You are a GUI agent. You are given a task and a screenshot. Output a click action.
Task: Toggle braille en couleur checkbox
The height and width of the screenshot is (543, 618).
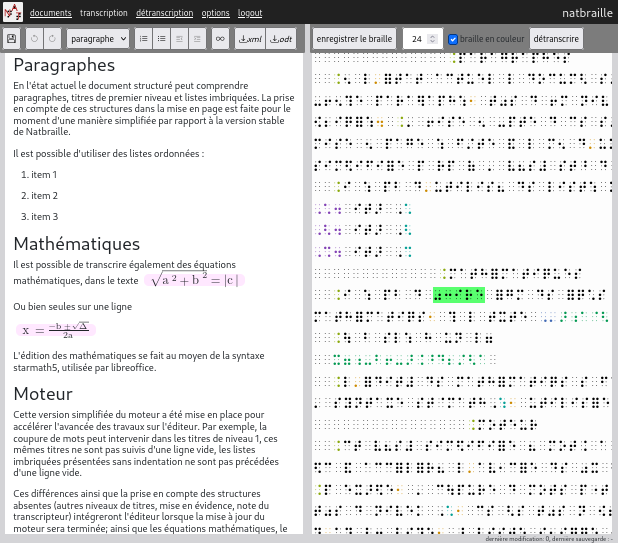coord(453,39)
